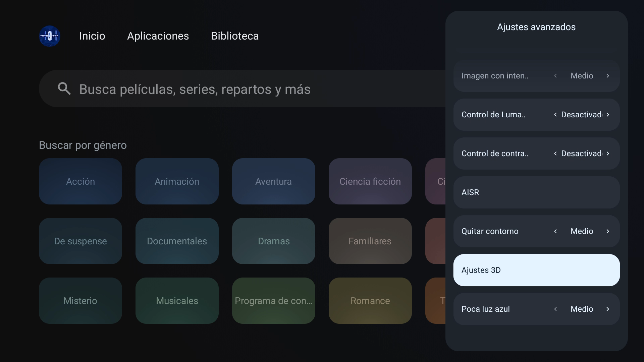This screenshot has width=644, height=362.
Task: Focus the movie and series search field
Action: coord(235,89)
